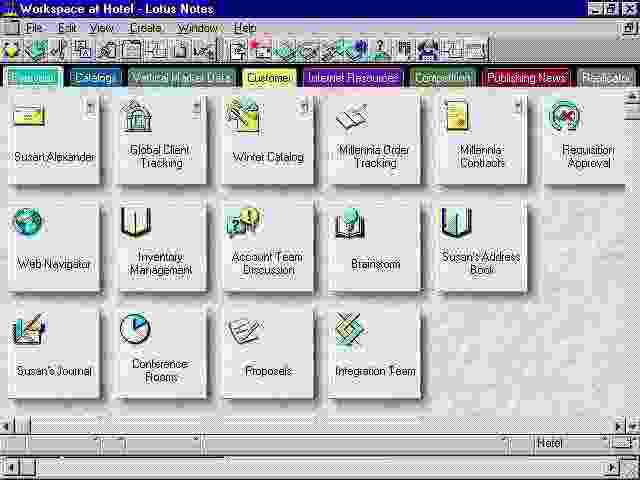
Task: Click the workspace vertical scrollbar up arrow
Action: pos(632,96)
